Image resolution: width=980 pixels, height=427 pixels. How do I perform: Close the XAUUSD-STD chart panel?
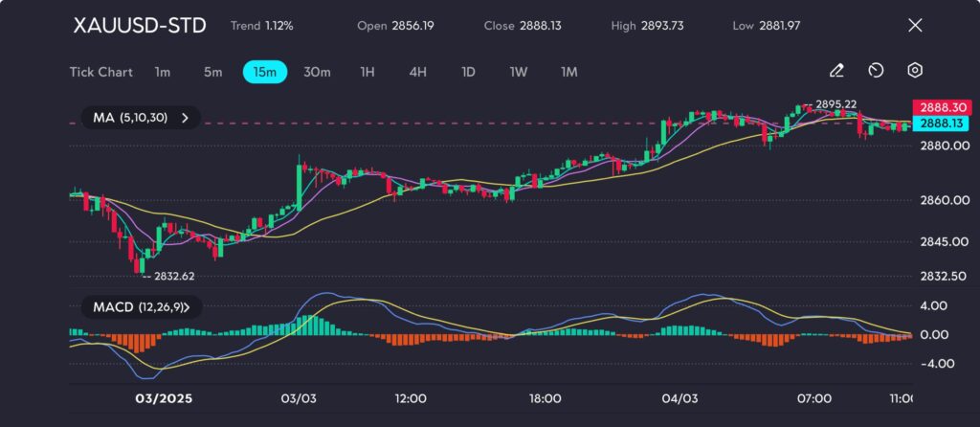pos(915,26)
